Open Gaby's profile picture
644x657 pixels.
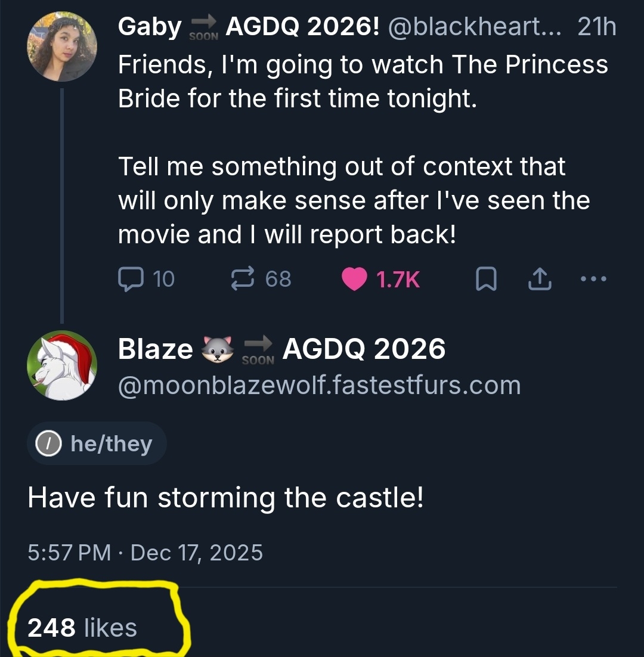pos(62,46)
